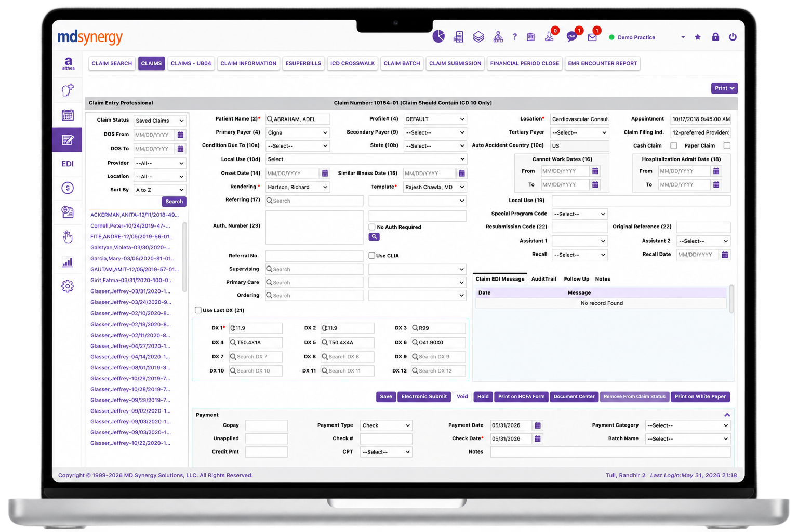Open the billing statement sidebar icon
The width and height of the screenshot is (798, 532).
coord(68,212)
